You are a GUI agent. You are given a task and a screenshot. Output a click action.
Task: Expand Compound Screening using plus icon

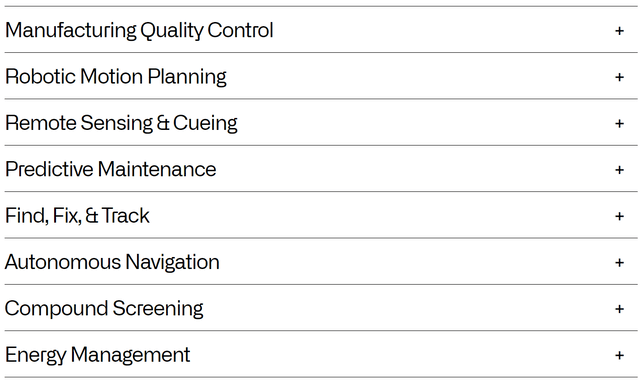click(619, 309)
